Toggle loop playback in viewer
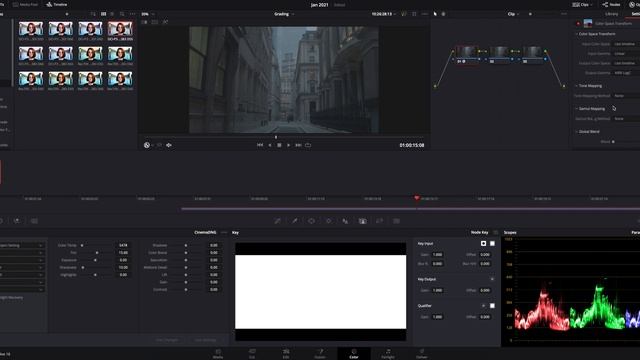 [x=308, y=145]
